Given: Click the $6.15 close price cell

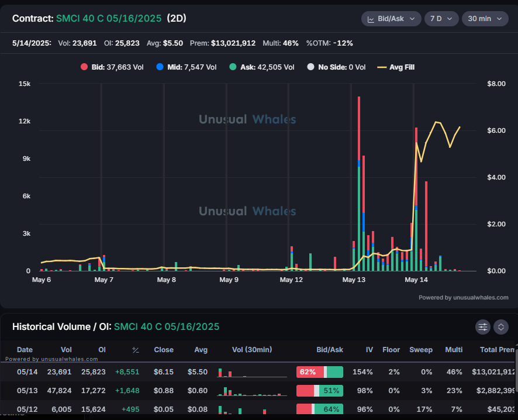Looking at the screenshot, I should coord(164,372).
